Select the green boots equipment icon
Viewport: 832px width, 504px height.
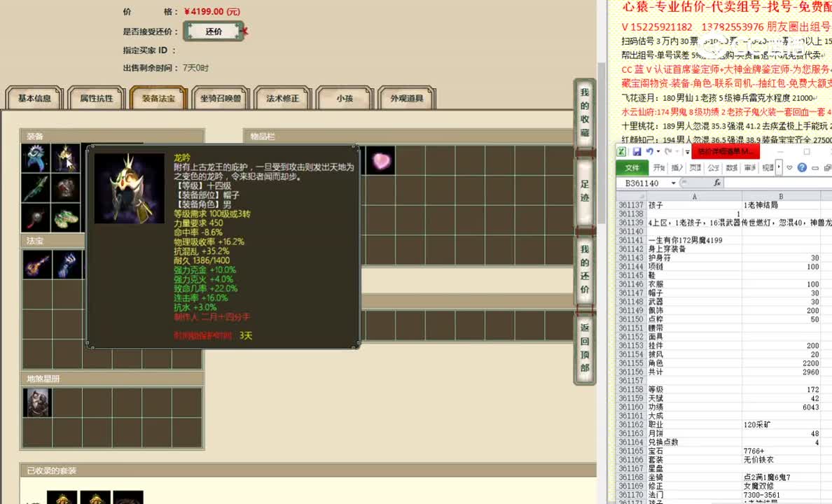65,217
